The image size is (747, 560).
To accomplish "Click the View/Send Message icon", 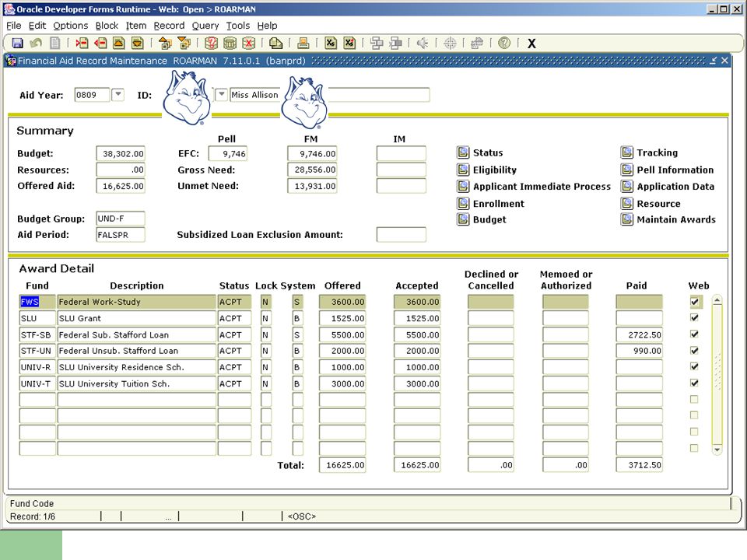I will (275, 44).
